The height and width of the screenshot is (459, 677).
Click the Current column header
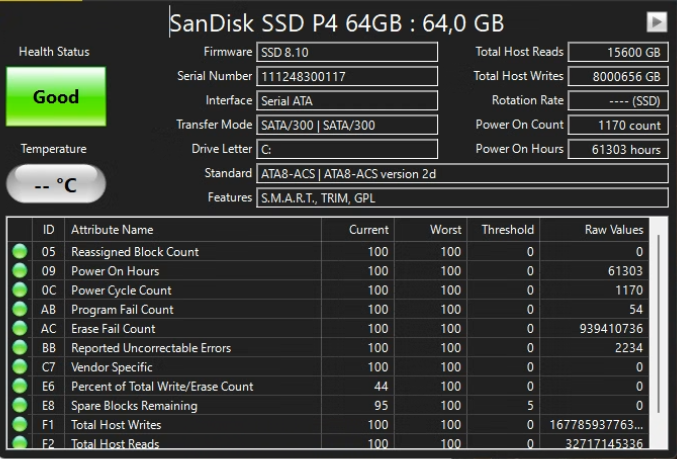point(358,229)
